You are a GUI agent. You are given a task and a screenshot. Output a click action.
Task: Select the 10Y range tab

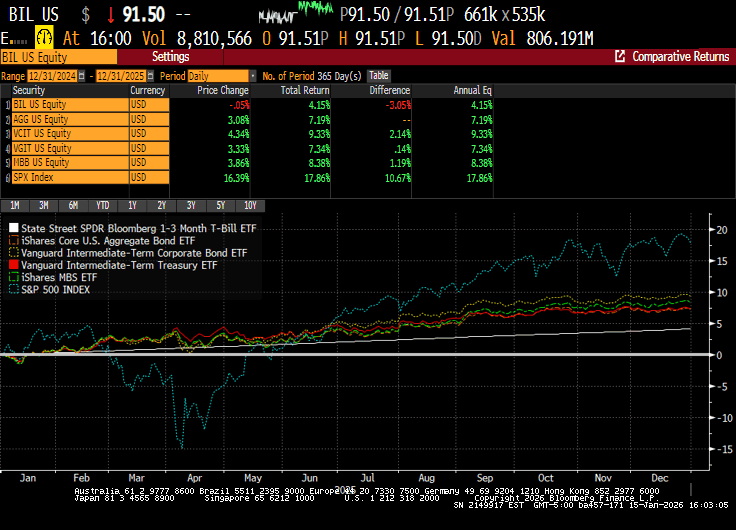pos(250,206)
